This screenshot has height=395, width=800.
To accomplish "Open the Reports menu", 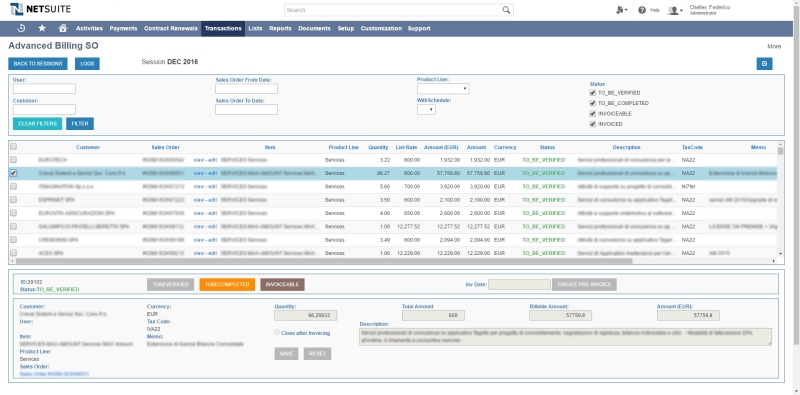I will [x=280, y=29].
